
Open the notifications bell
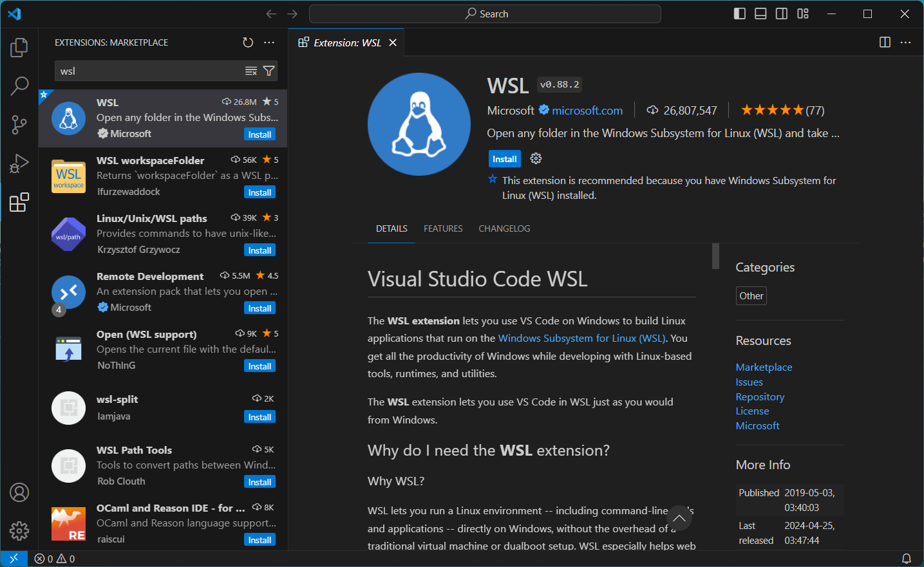coord(906,559)
